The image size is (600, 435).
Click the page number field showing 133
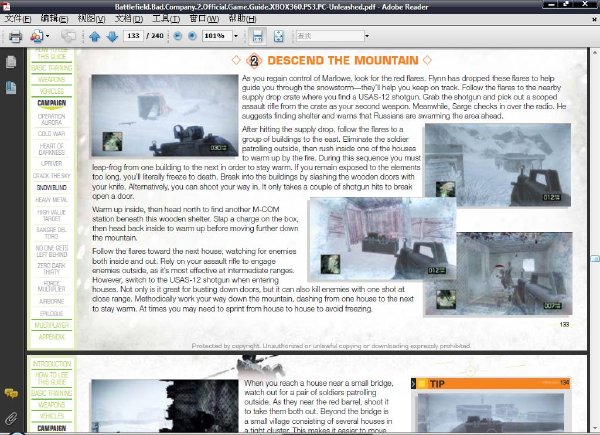(x=133, y=36)
